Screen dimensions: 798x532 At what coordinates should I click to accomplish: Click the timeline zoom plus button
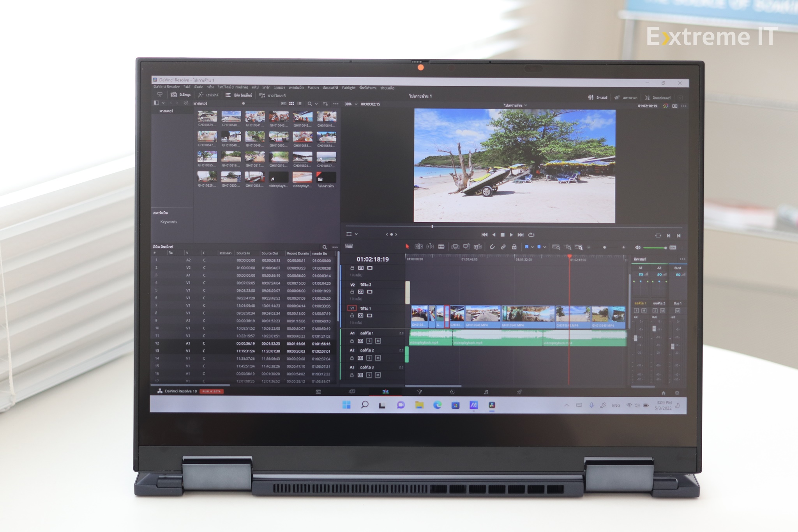[623, 247]
